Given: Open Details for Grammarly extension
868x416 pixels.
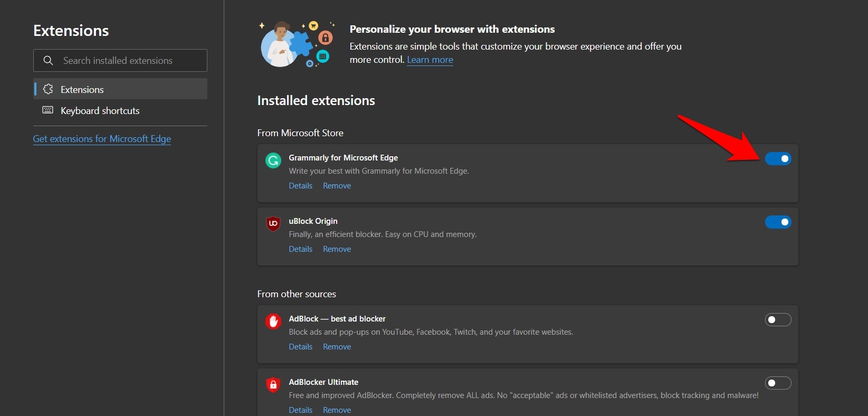Looking at the screenshot, I should pyautogui.click(x=300, y=186).
